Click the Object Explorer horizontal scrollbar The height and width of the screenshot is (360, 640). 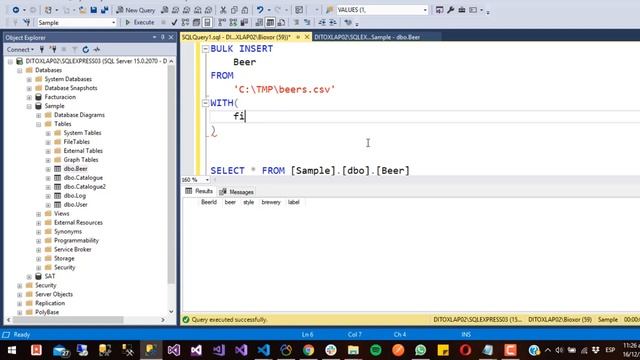[67, 320]
